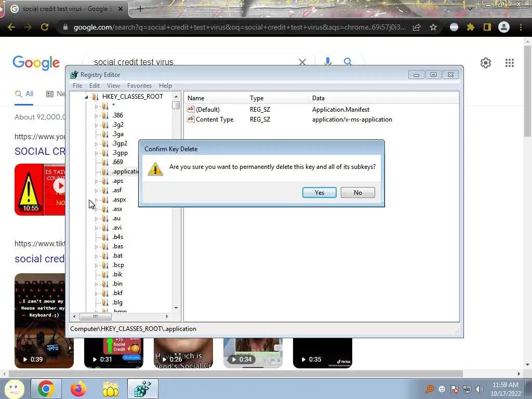Select the .3gpp tree key

click(120, 153)
